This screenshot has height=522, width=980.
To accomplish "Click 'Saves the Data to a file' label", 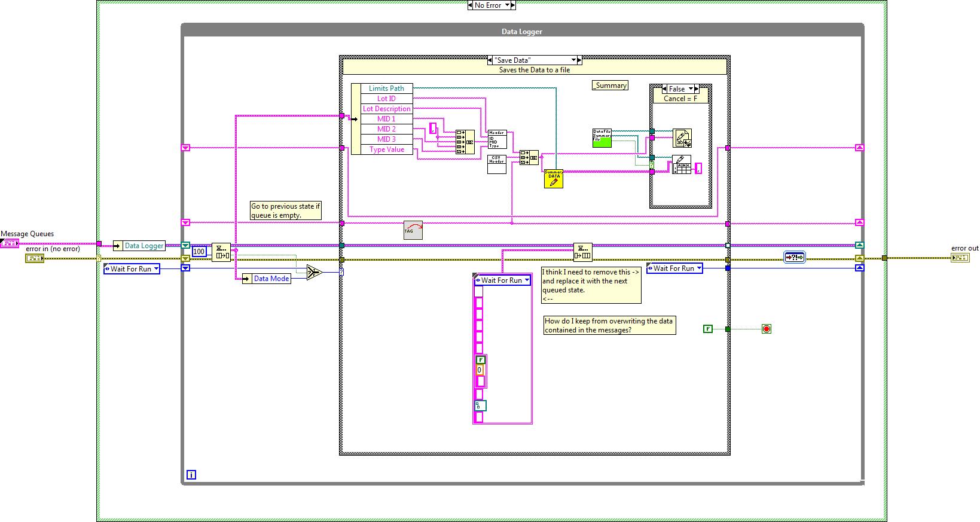I will (x=535, y=70).
